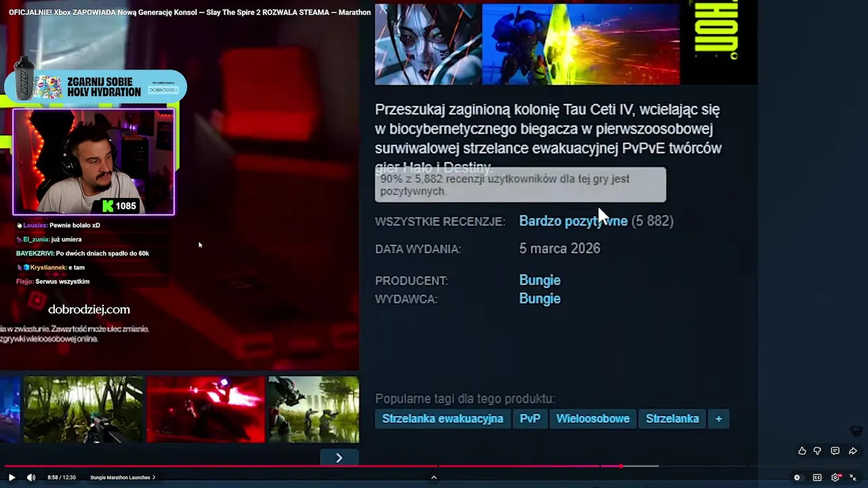Open the red glowing screenshot thumbnail

click(x=205, y=409)
